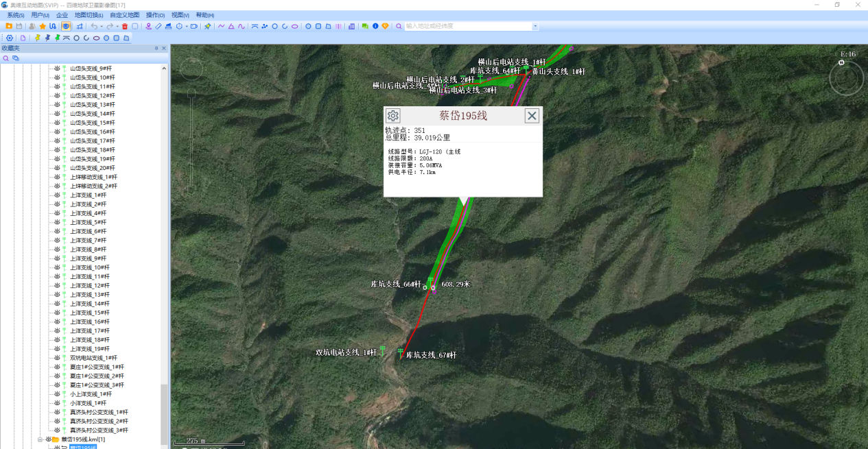Click the red delete trash icon
This screenshot has height=449, width=868.
click(125, 26)
